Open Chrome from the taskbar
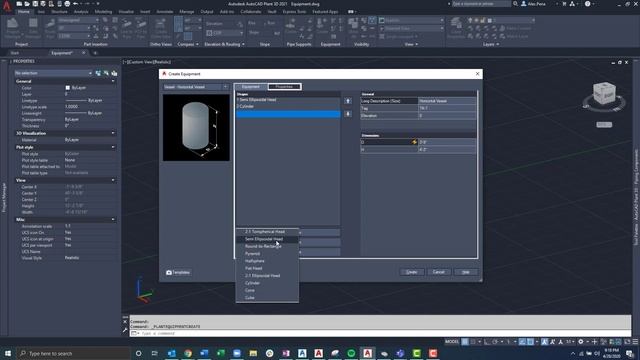640x360 pixels. pos(188,353)
